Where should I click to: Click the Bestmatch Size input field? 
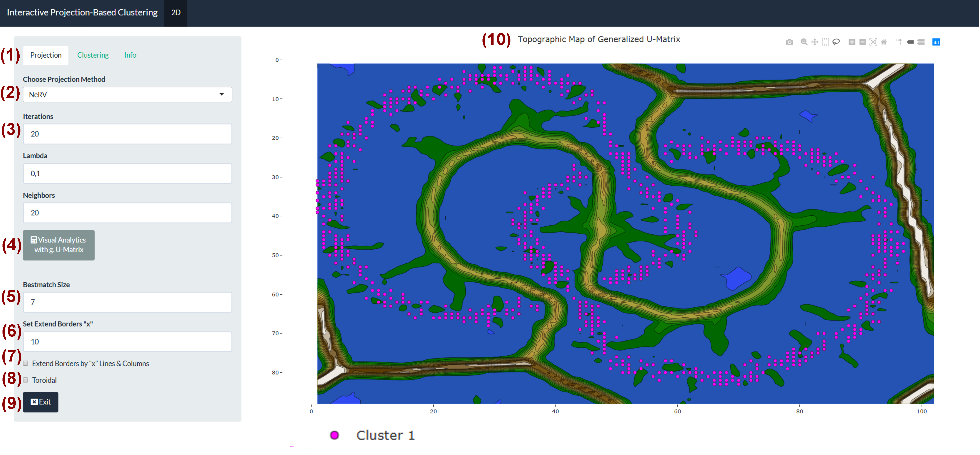[127, 302]
